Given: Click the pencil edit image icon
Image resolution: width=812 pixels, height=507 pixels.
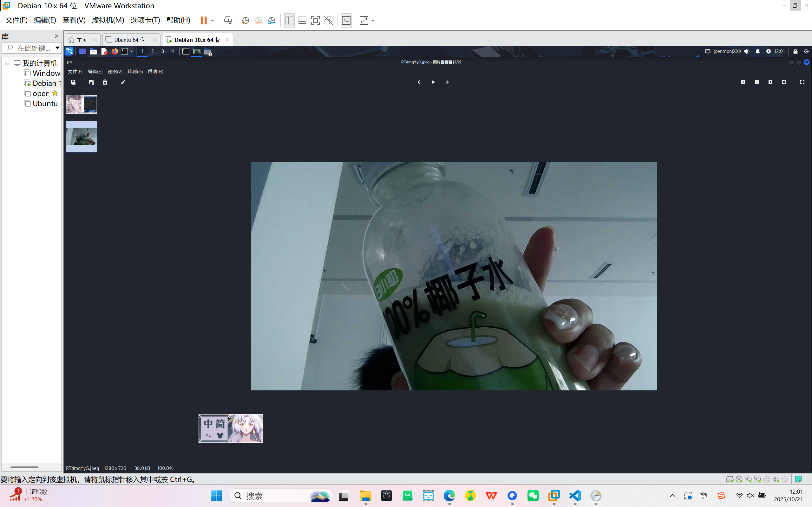Looking at the screenshot, I should [x=123, y=82].
